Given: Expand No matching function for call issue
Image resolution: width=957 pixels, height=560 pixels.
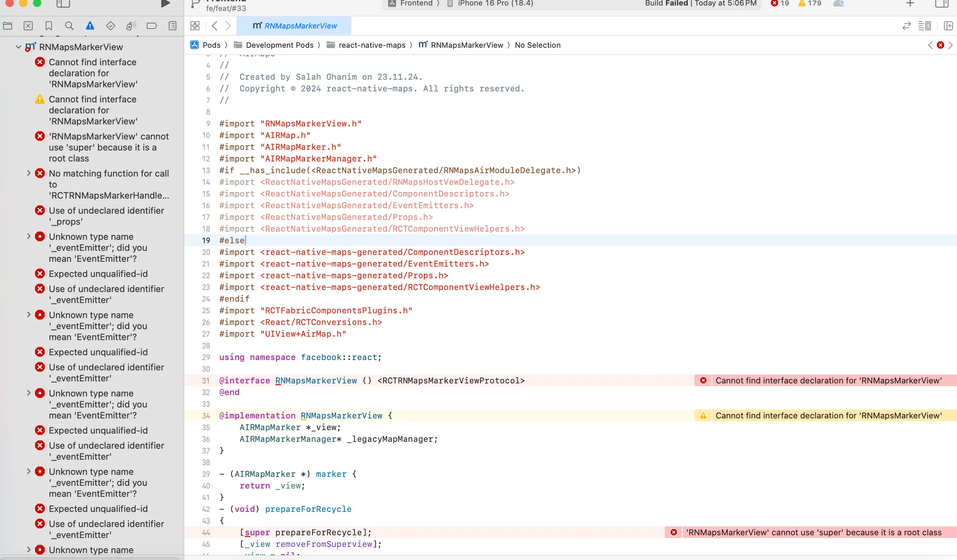Looking at the screenshot, I should click(29, 173).
